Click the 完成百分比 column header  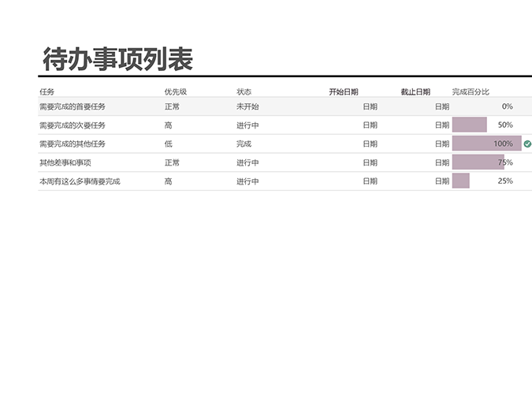click(471, 91)
